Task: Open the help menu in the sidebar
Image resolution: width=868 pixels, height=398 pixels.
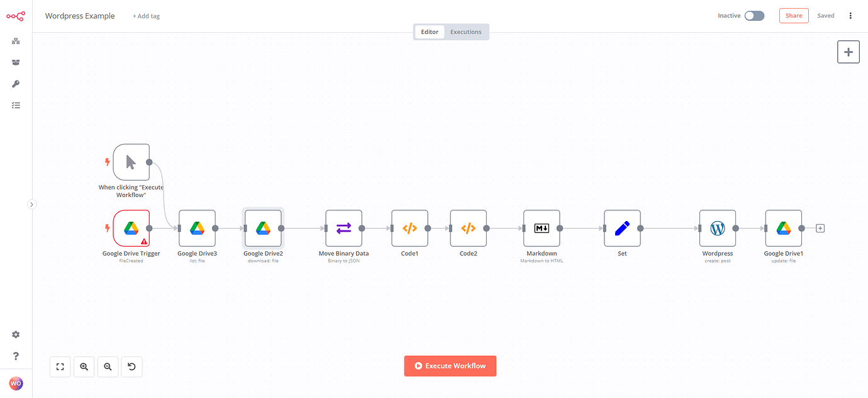Action: point(15,355)
